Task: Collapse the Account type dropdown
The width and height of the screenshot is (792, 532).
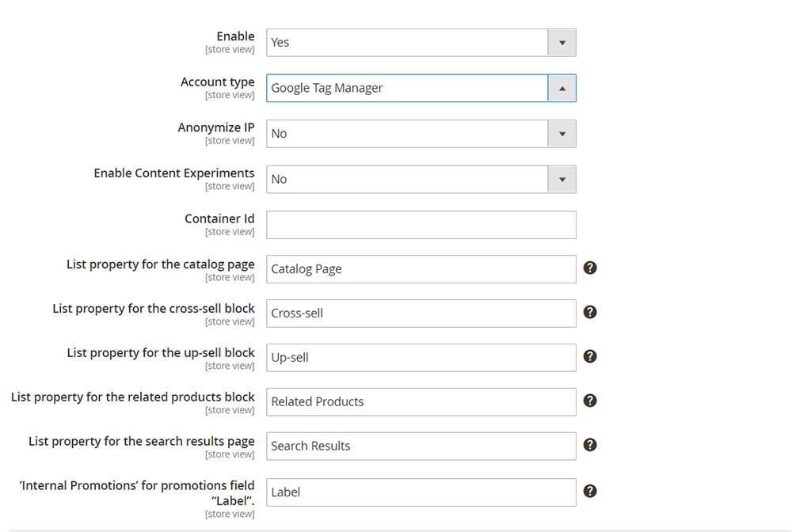Action: point(562,88)
